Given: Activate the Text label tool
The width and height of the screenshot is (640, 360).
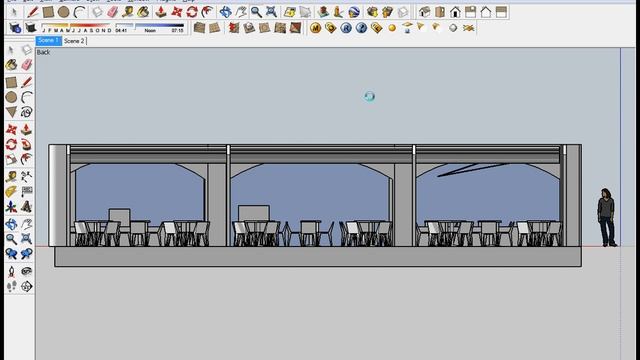Looking at the screenshot, I should tap(27, 191).
